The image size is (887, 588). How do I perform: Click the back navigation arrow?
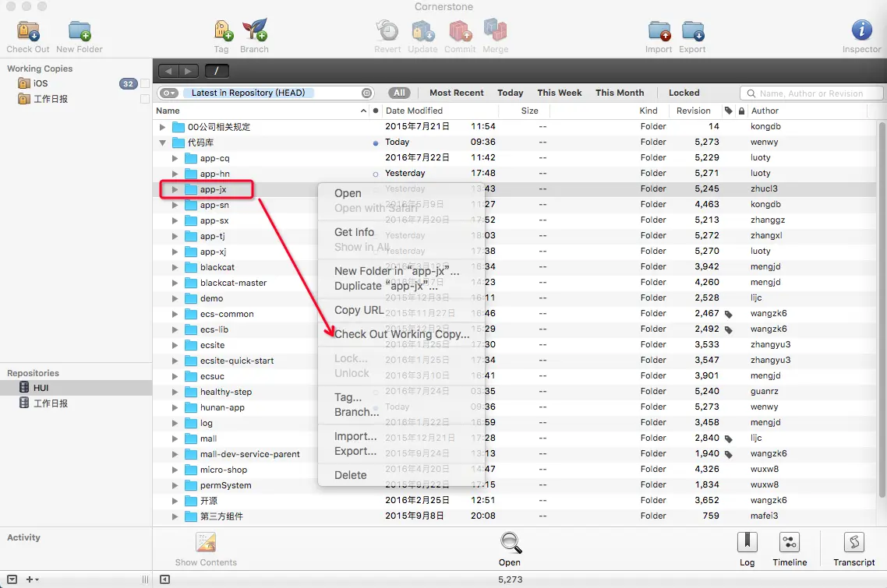[x=168, y=71]
